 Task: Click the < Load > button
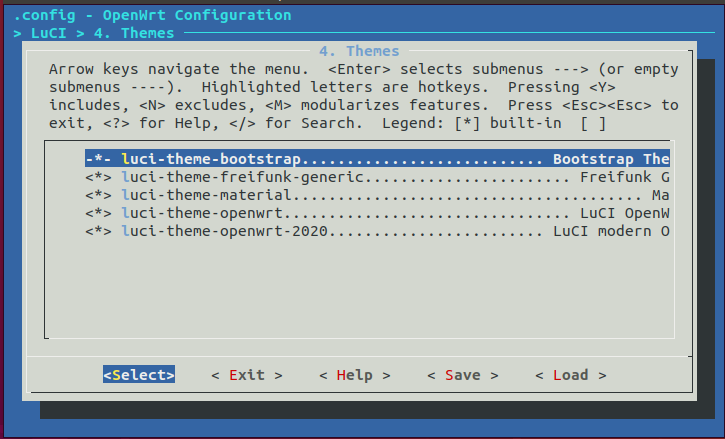(x=571, y=375)
